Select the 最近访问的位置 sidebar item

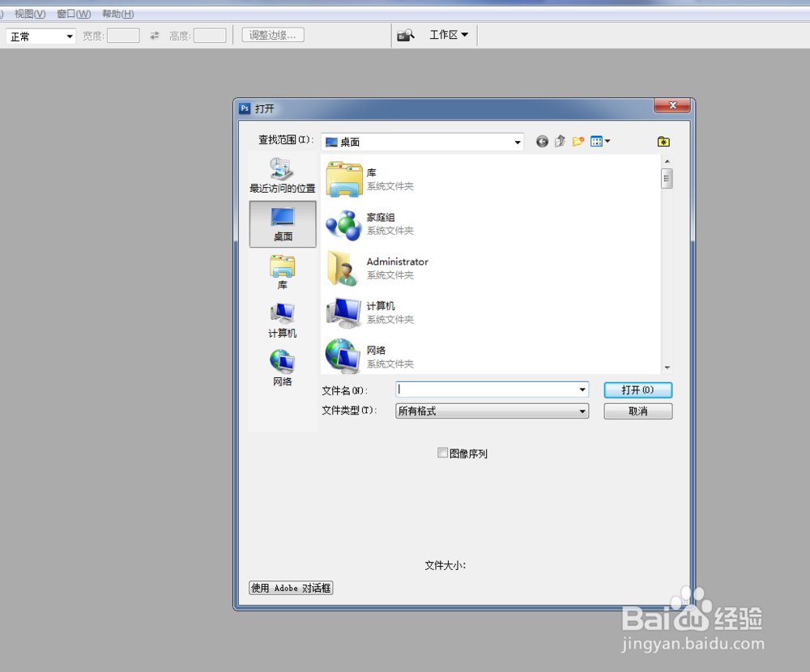tap(282, 177)
